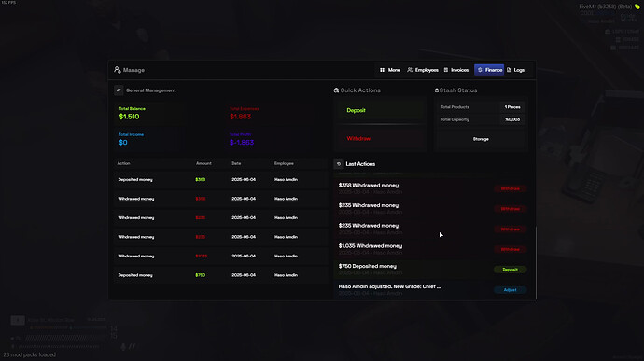Click the Quick Actions header icon

336,90
